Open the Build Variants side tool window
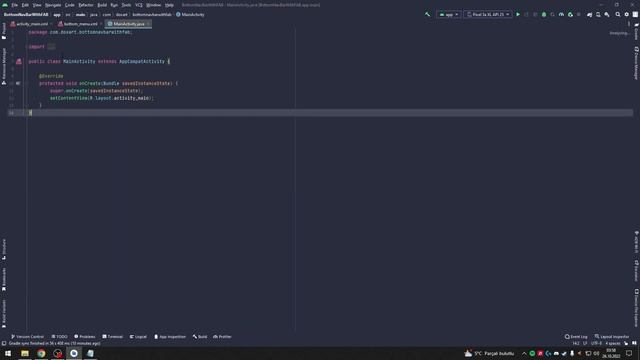 (4, 313)
